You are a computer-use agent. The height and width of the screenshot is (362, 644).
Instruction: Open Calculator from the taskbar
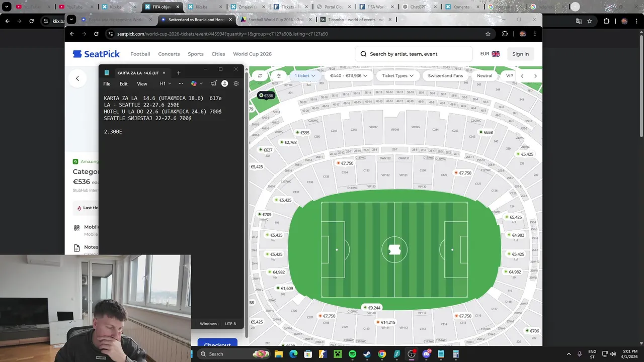[456, 354]
